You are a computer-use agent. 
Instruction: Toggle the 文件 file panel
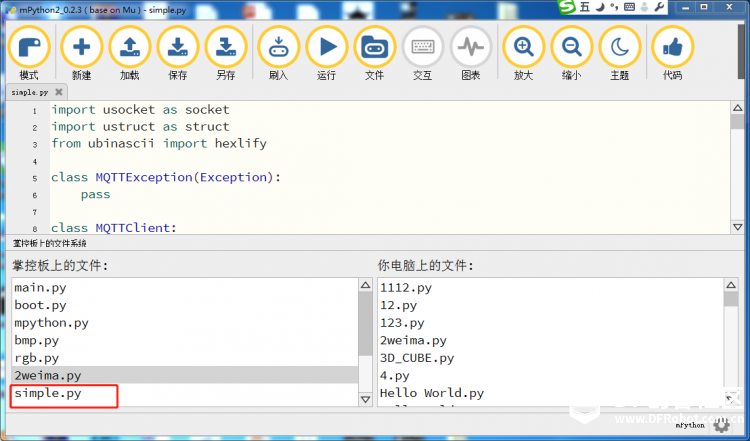coord(375,53)
